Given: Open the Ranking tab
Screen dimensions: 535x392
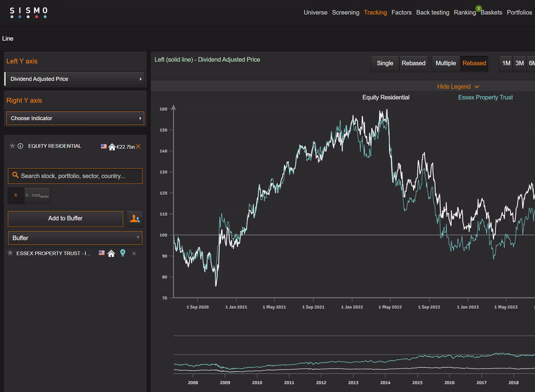Looking at the screenshot, I should point(465,13).
